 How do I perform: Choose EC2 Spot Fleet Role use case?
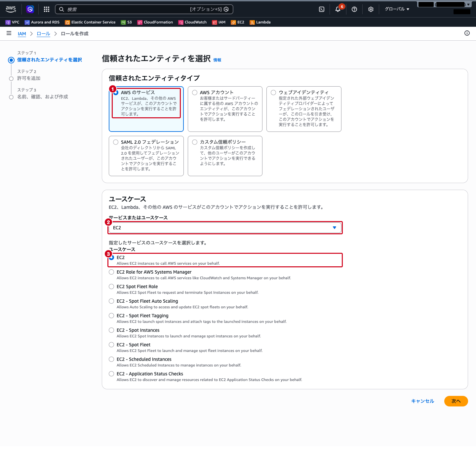(x=111, y=287)
